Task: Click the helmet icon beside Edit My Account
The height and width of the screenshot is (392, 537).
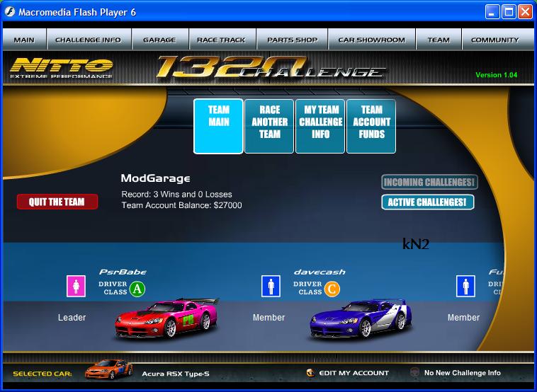Action: (310, 372)
